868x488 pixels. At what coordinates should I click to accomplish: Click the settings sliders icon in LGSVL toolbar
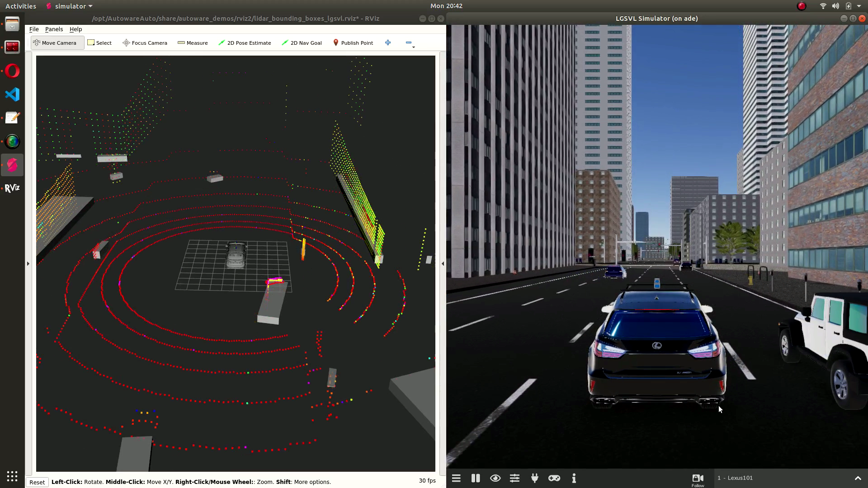[515, 478]
